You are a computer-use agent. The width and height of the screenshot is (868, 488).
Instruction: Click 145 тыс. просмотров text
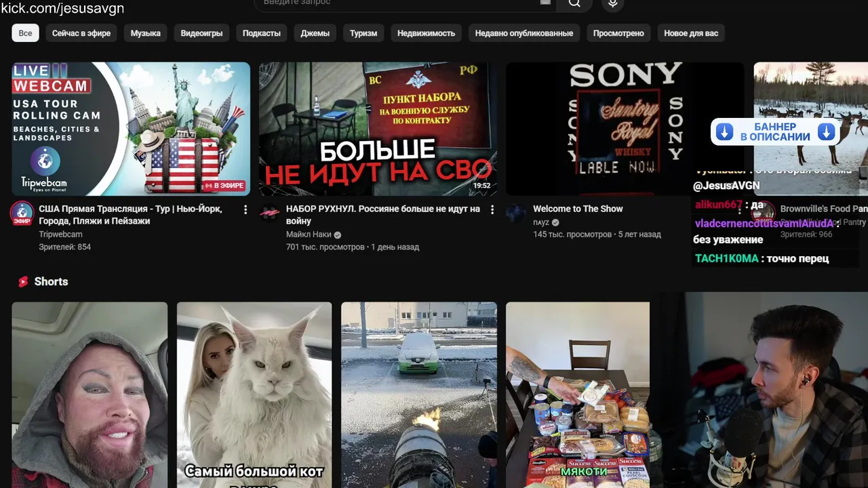(x=572, y=235)
